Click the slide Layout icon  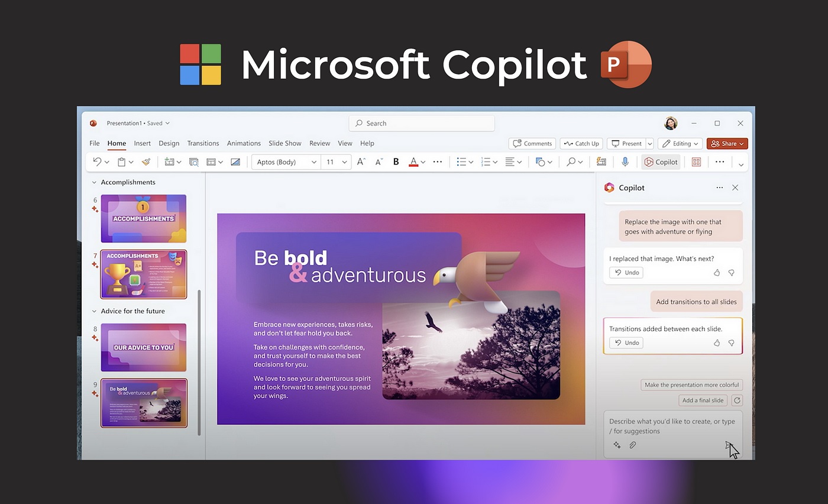click(x=211, y=161)
